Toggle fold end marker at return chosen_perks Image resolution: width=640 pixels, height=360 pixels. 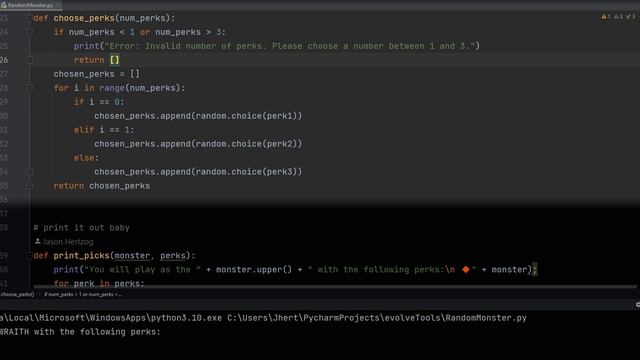(x=29, y=186)
